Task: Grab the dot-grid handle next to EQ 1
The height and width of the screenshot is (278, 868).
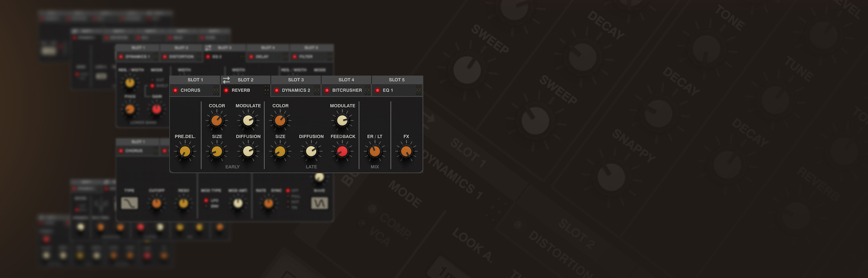Action: click(x=418, y=90)
